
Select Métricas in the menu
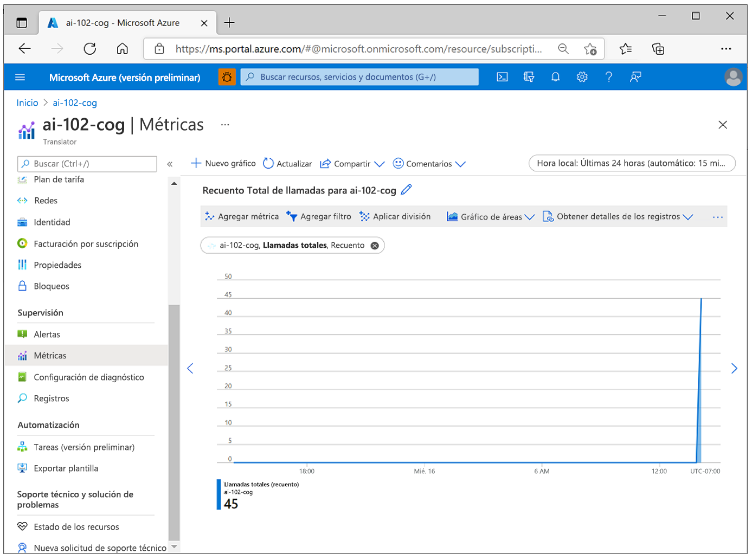(x=87, y=356)
